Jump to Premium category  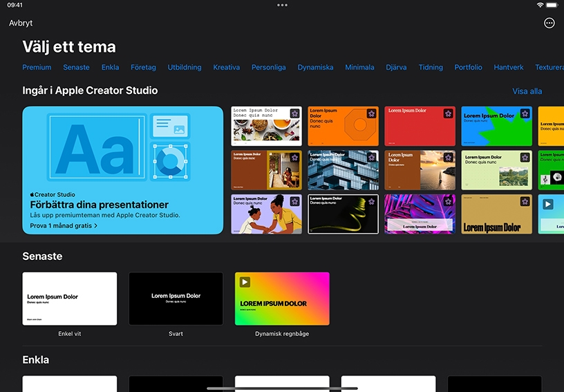(x=37, y=67)
